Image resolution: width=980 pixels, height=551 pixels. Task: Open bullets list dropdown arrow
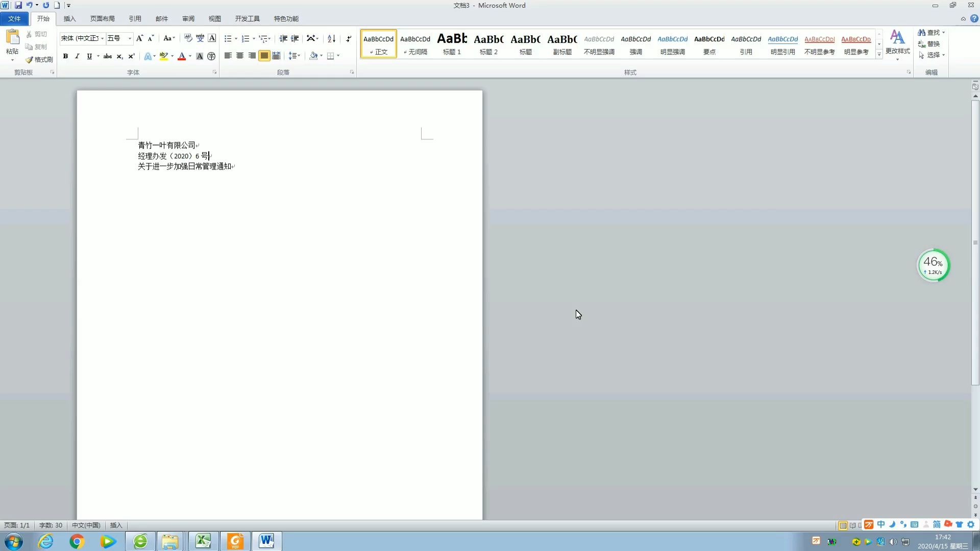click(236, 39)
